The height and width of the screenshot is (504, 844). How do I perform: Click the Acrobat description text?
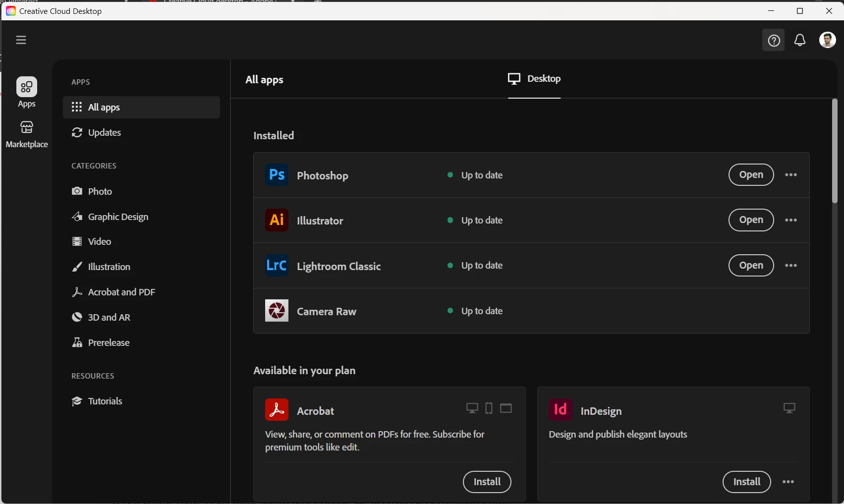[375, 441]
